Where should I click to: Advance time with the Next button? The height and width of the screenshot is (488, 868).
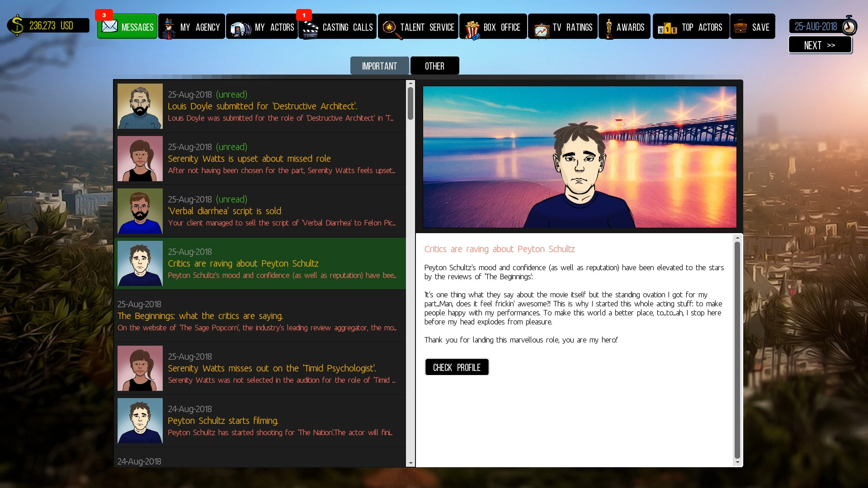click(x=820, y=45)
